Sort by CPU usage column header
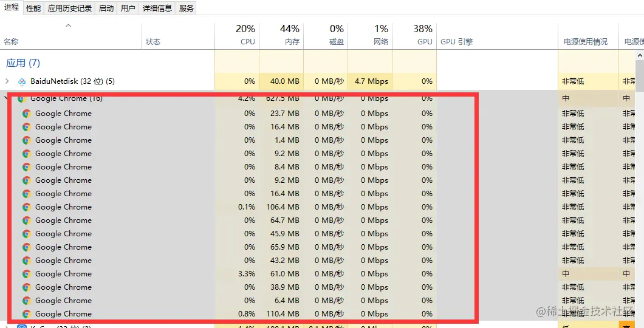This screenshot has height=328, width=644. pyautogui.click(x=237, y=36)
